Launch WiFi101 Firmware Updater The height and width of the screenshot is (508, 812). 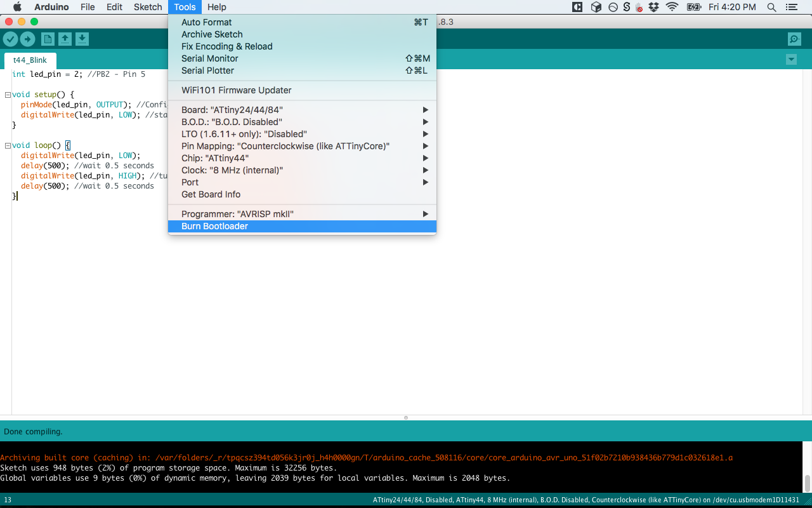click(302, 90)
